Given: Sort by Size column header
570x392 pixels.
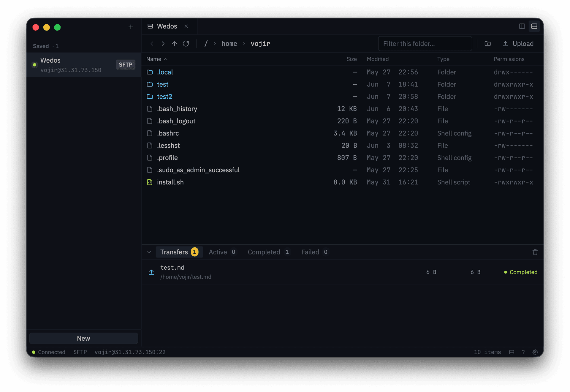Looking at the screenshot, I should (x=351, y=59).
